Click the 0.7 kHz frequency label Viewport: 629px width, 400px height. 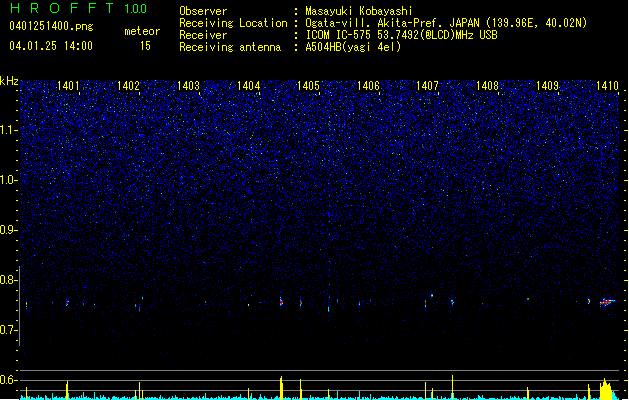pyautogui.click(x=9, y=330)
